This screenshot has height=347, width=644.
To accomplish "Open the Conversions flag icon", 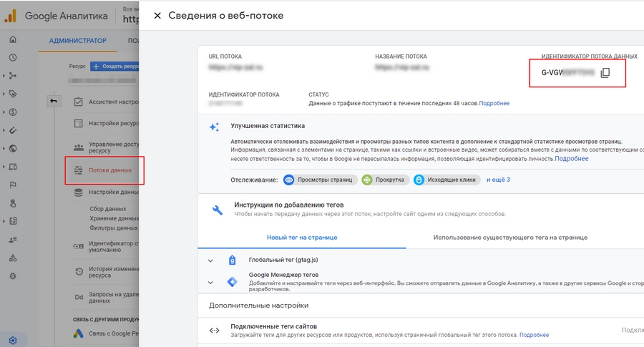I will [x=13, y=185].
